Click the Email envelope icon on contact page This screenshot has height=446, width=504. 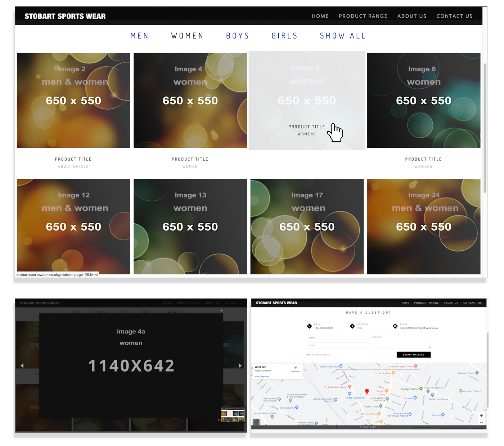click(x=395, y=326)
